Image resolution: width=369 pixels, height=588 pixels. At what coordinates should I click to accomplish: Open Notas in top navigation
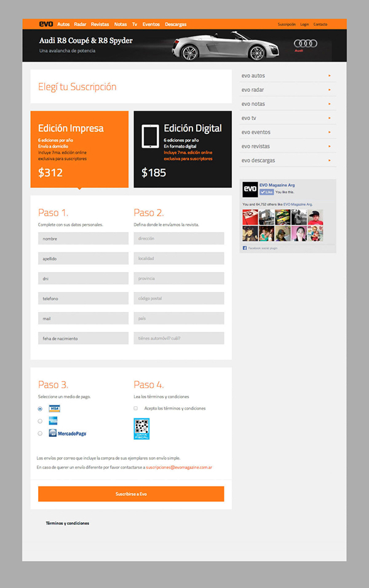[121, 25]
